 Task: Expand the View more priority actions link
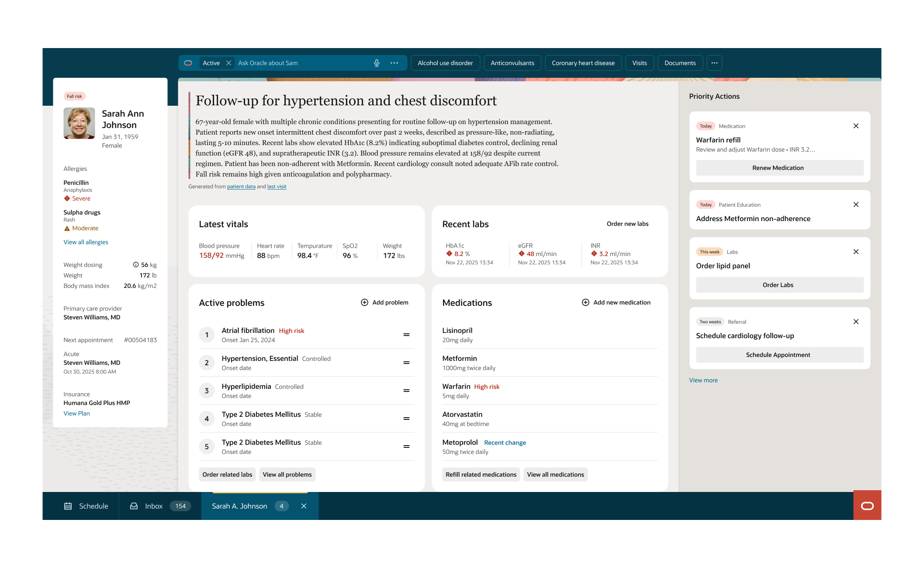click(703, 380)
